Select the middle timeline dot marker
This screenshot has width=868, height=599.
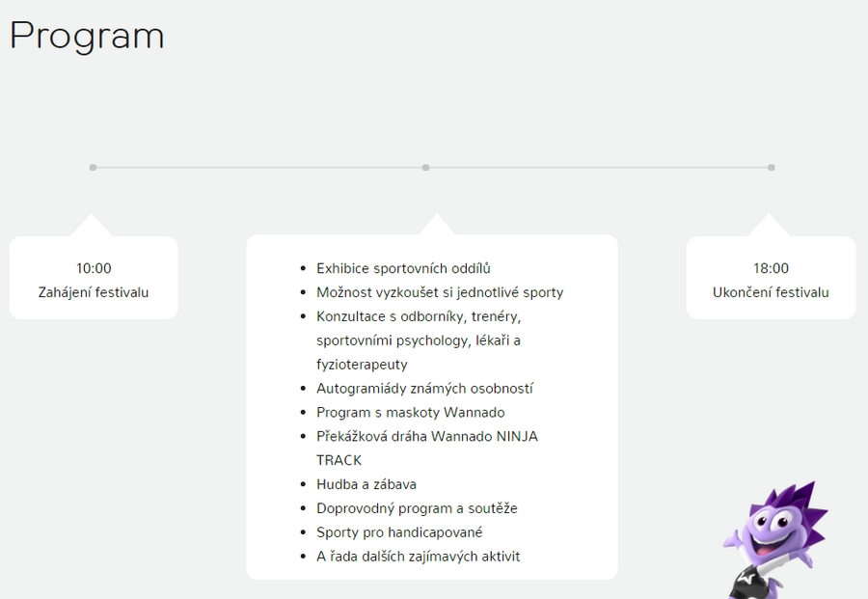pyautogui.click(x=425, y=167)
